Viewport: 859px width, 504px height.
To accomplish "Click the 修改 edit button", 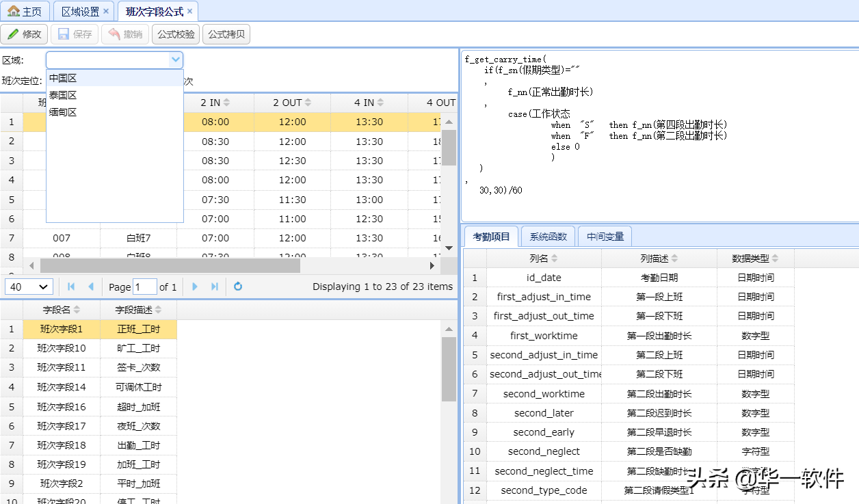I will (24, 34).
